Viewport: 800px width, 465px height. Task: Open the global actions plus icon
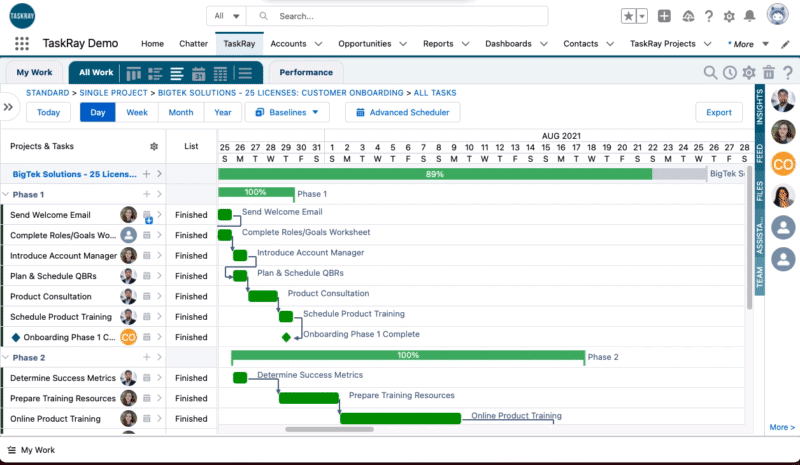pos(664,16)
